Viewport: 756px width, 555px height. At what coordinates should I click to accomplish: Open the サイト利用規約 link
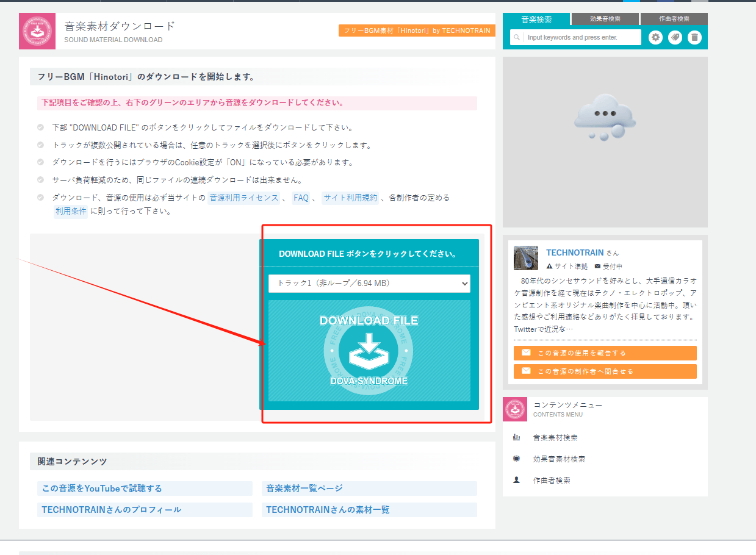(350, 198)
